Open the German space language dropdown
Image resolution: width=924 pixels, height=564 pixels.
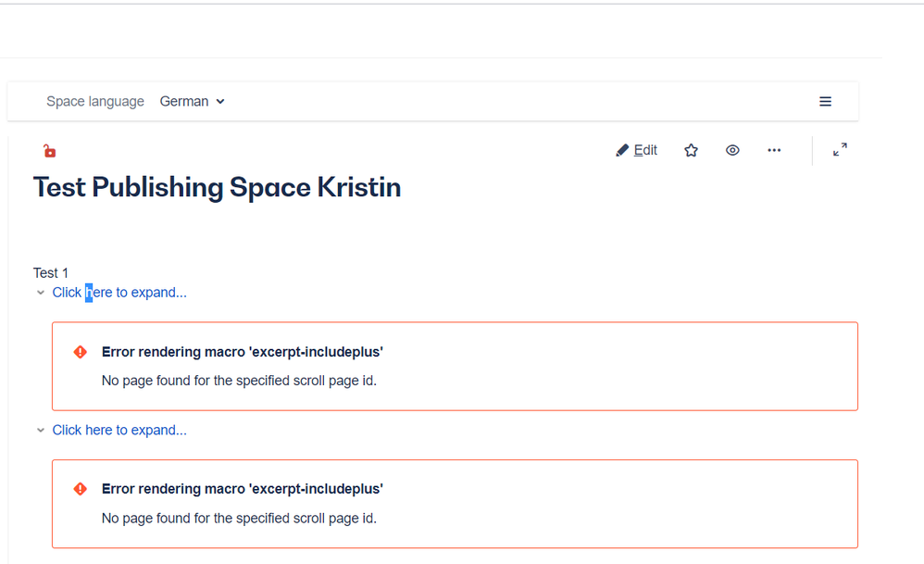(x=192, y=101)
